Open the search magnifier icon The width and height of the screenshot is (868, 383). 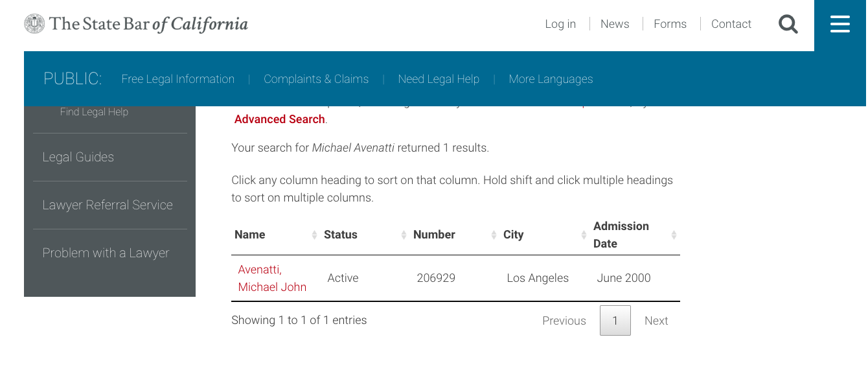point(788,25)
